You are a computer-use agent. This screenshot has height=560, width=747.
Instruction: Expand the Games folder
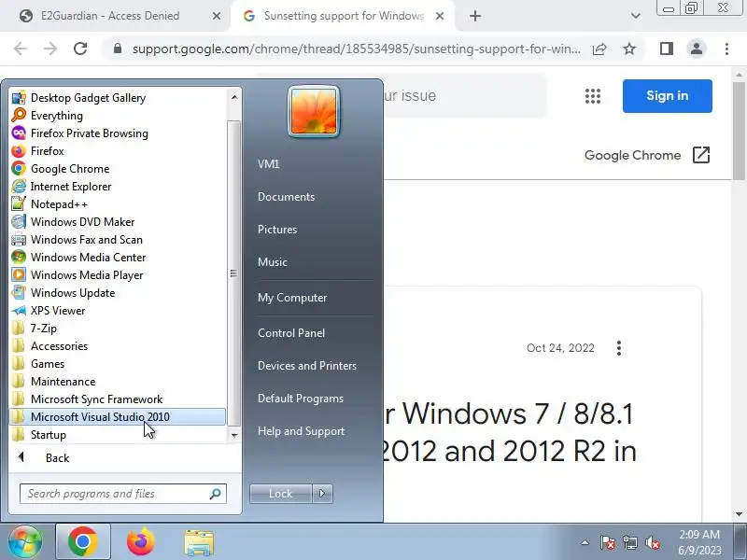[118, 364]
